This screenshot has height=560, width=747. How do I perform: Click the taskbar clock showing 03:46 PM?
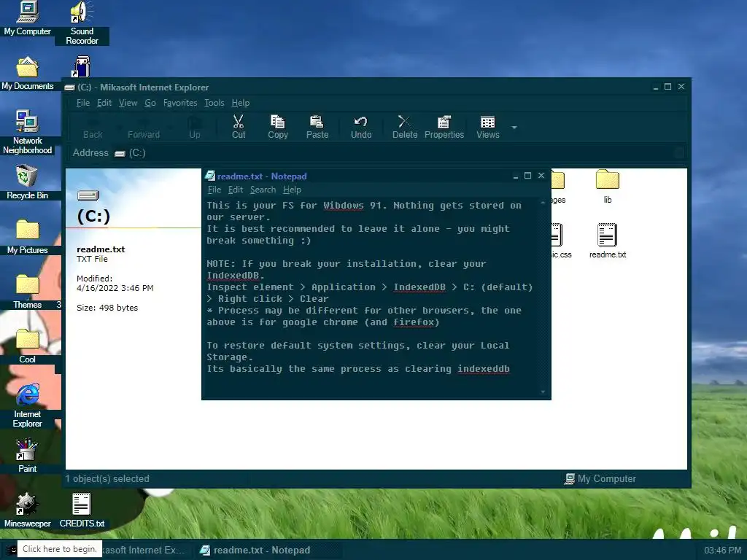[x=723, y=550]
